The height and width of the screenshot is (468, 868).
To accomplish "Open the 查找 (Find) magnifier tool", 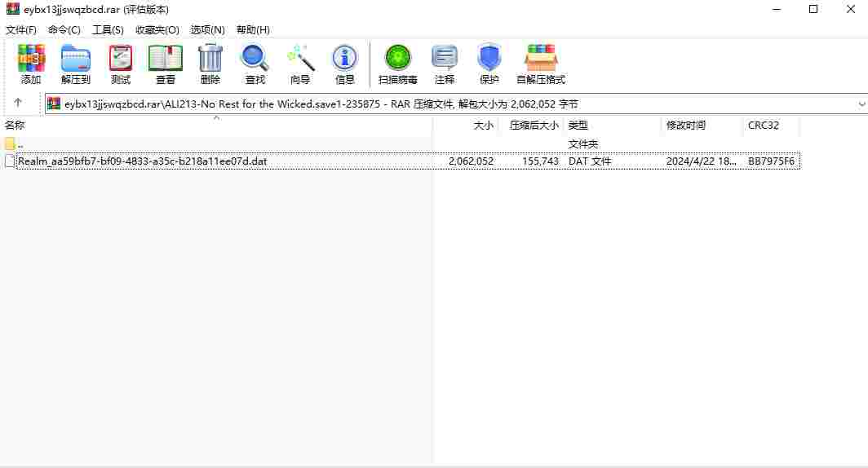I will [255, 64].
